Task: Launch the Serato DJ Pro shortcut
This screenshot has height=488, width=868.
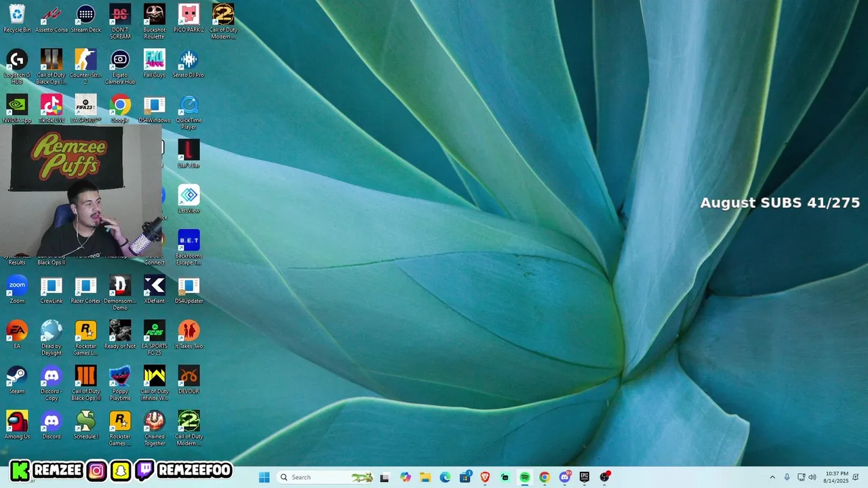Action: [x=189, y=64]
